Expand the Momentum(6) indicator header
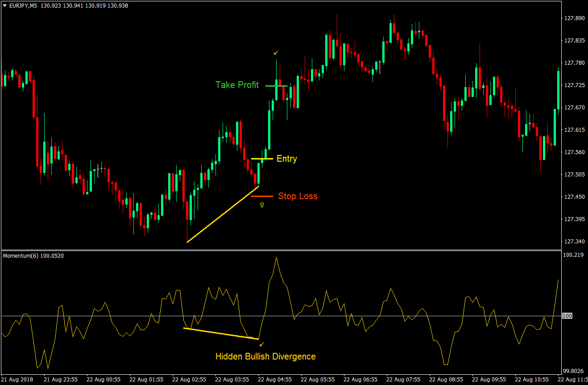 coord(20,255)
